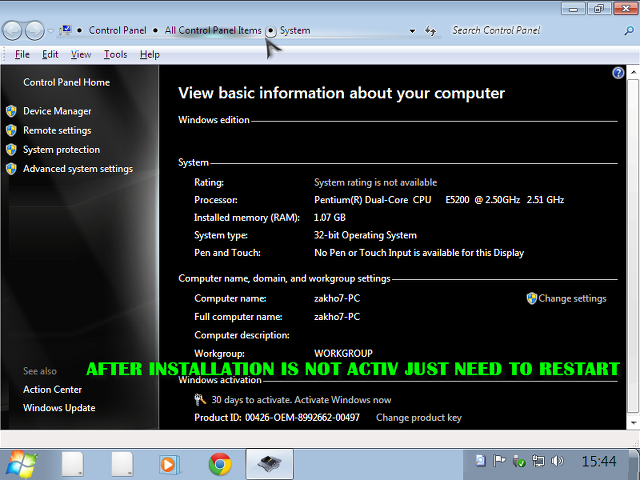This screenshot has height=480, width=640.
Task: Click Change settings link
Action: (x=572, y=299)
